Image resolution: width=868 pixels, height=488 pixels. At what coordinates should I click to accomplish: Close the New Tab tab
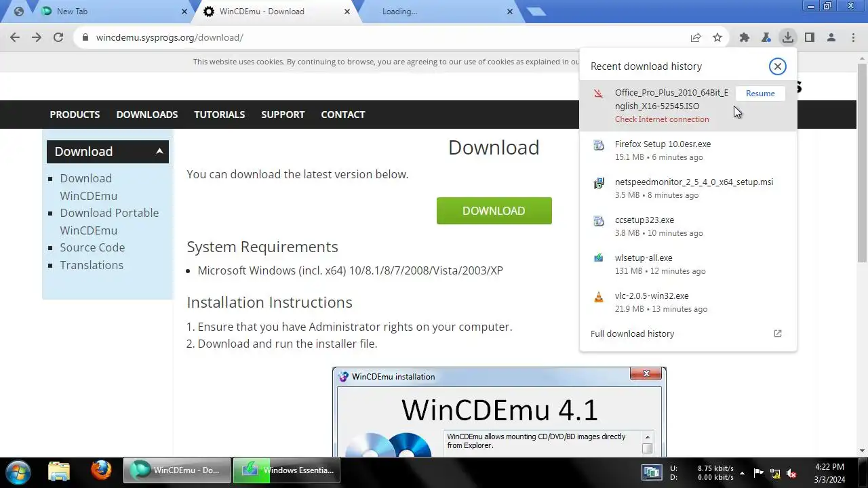click(184, 12)
